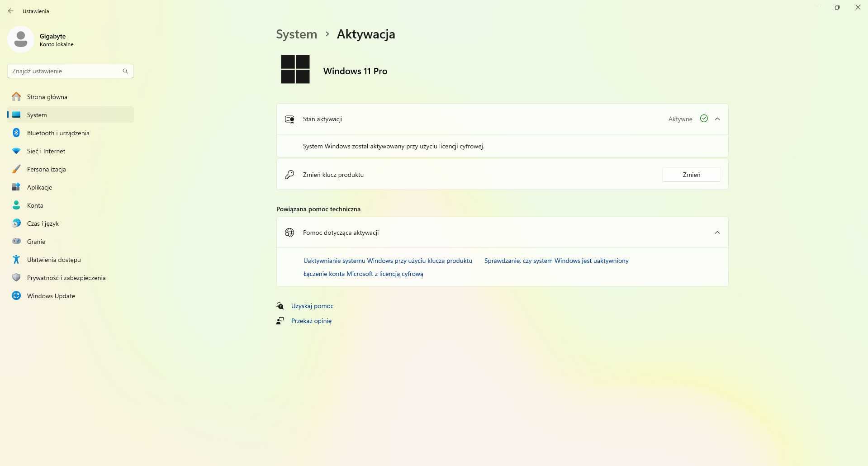Open Strona główna settings page
The width and height of the screenshot is (868, 466).
pos(71,96)
